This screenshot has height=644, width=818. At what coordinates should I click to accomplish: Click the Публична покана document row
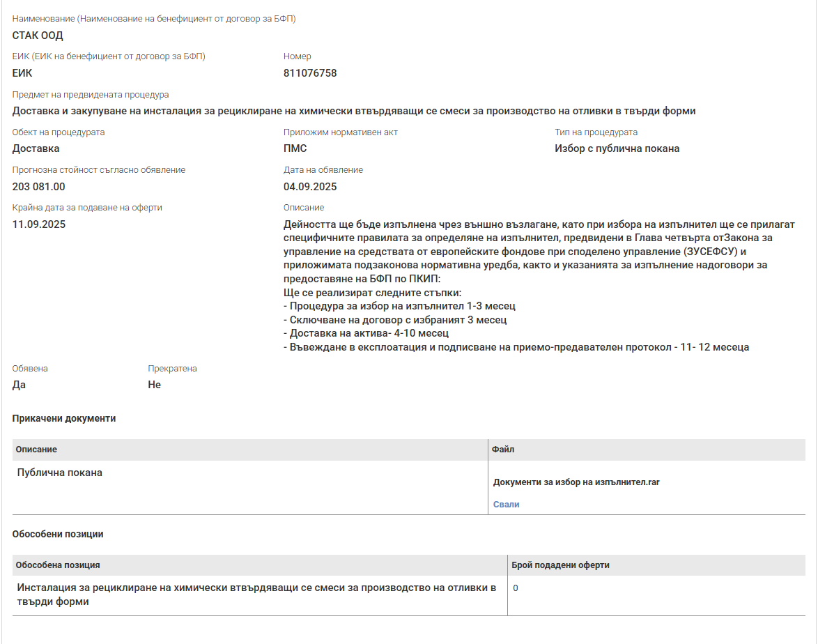tap(60, 473)
